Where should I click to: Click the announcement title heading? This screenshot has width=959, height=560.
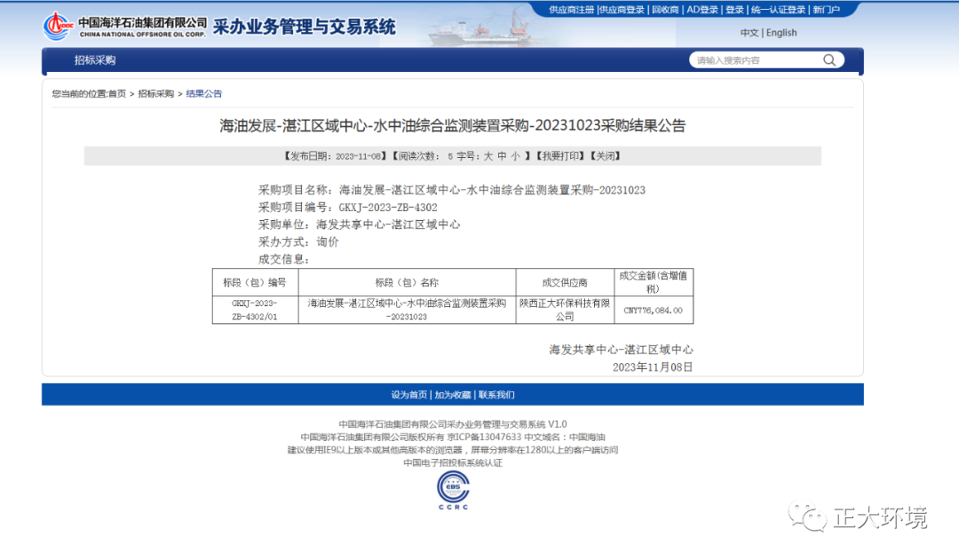[x=453, y=126]
